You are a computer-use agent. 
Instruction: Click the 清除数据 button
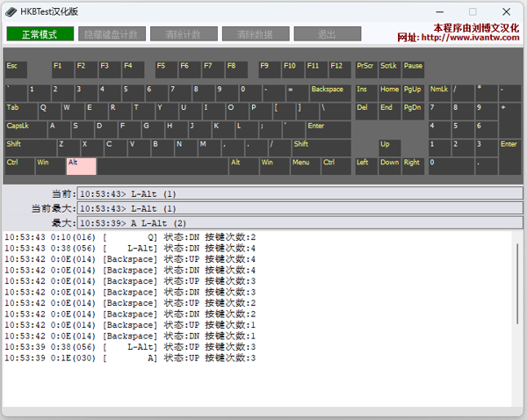click(254, 34)
